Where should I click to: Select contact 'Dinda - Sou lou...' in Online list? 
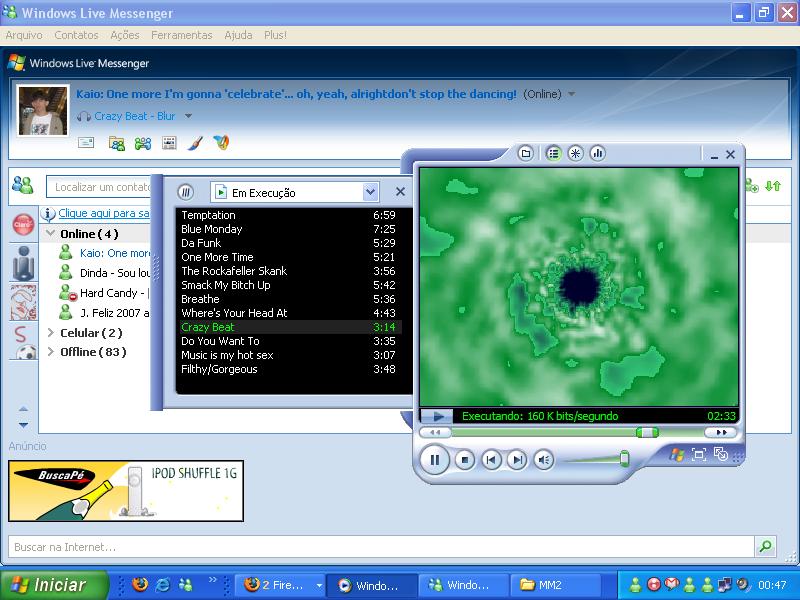(104, 273)
